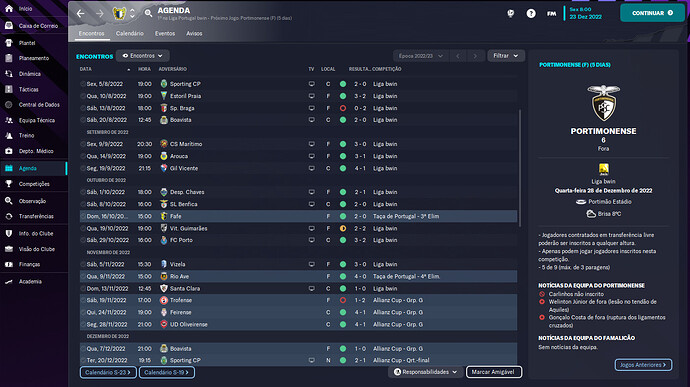
Task: Select the SL Benfica match row circle
Action: click(x=83, y=204)
